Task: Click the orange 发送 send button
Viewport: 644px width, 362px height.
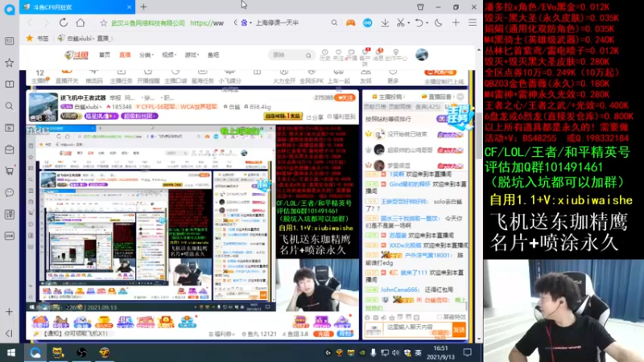Action: [459, 330]
